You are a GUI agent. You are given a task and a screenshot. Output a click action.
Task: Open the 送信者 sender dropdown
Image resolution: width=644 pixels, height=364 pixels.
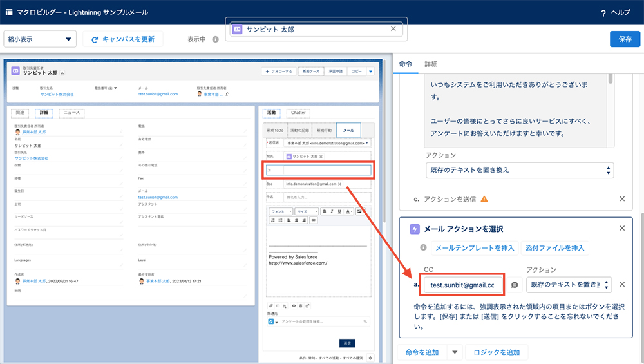[x=327, y=143]
